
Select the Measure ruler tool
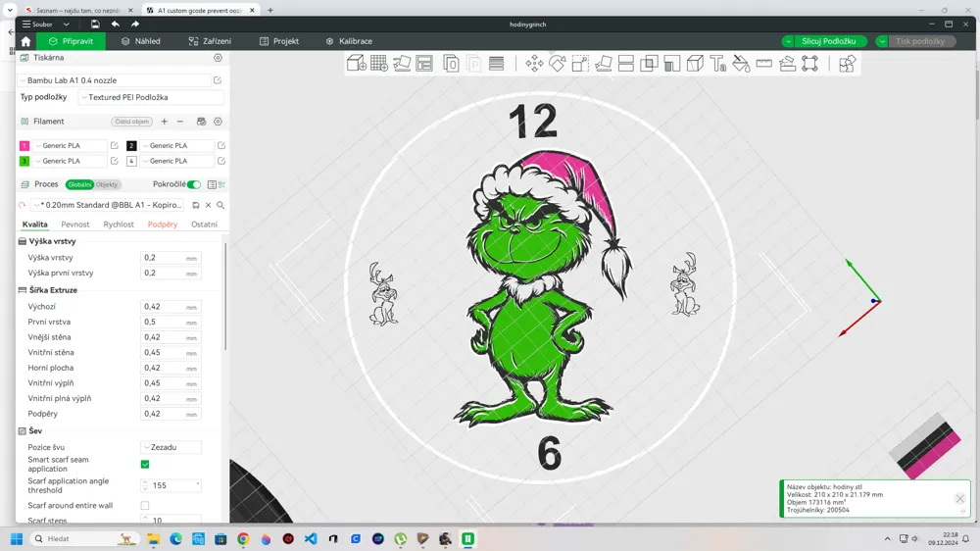click(x=763, y=63)
